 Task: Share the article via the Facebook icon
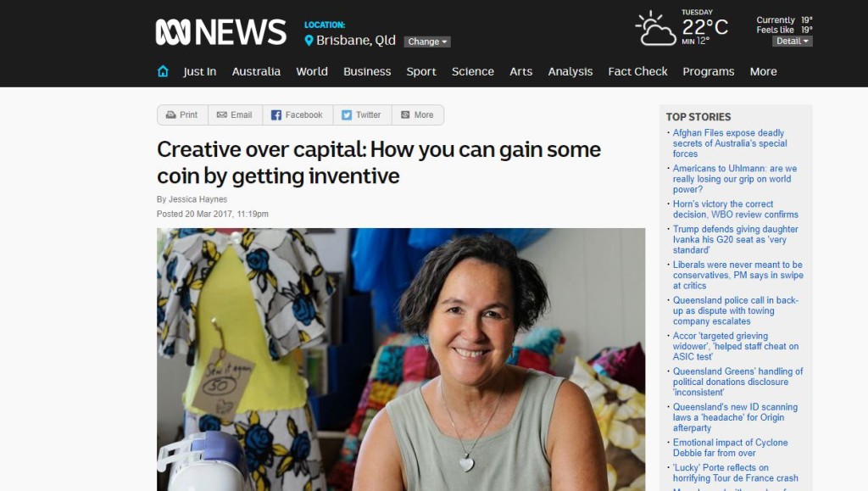point(276,115)
